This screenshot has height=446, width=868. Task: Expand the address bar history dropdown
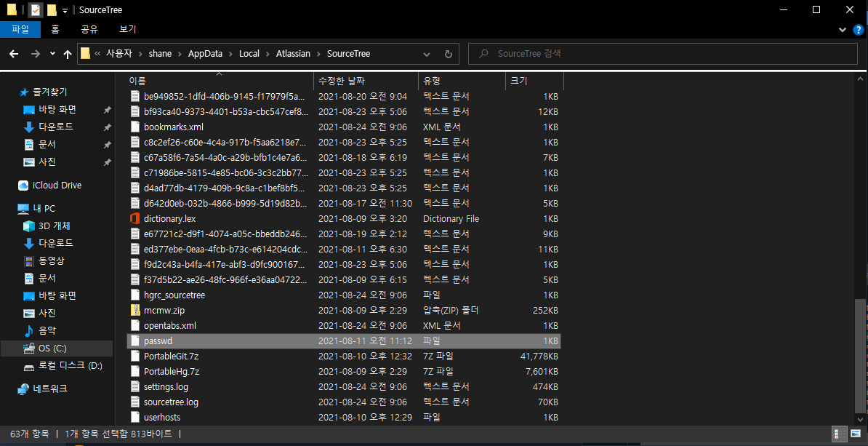(426, 54)
